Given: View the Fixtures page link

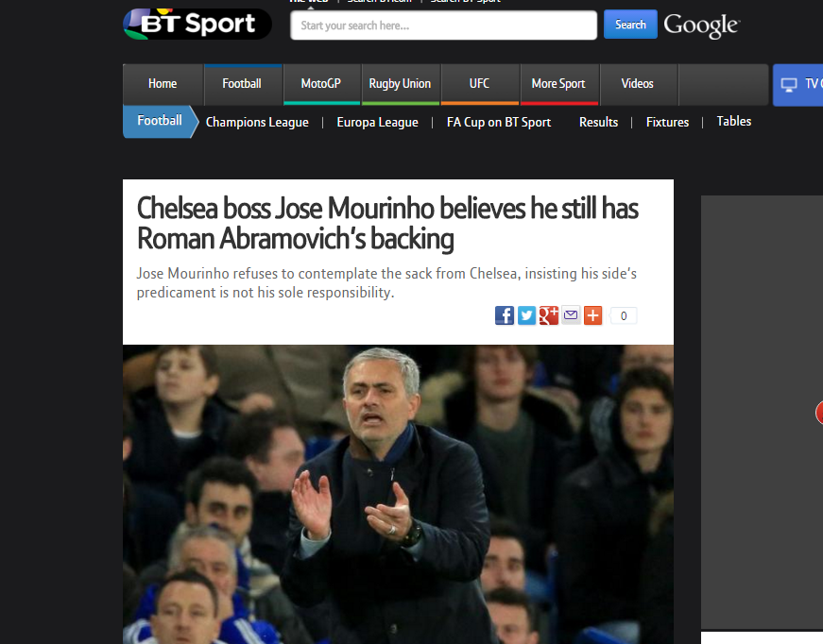Looking at the screenshot, I should point(668,122).
